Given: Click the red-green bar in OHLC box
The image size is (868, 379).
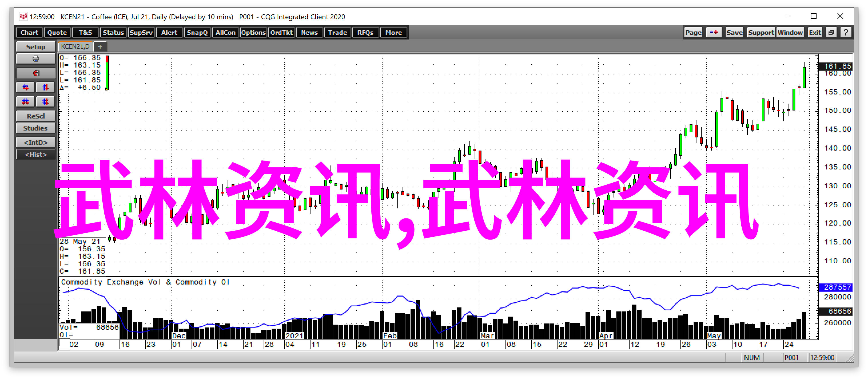Looking at the screenshot, I should click(x=107, y=73).
